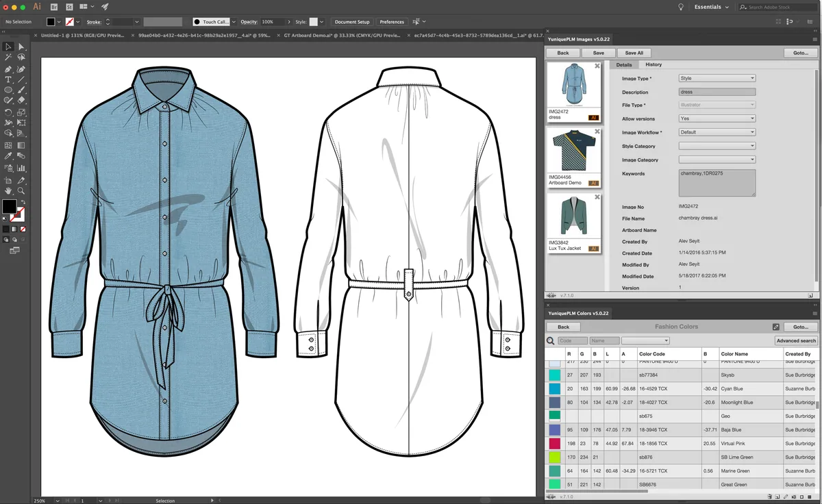Open Adobe Stock via St icon
Viewport: 822px width, 504px height.
pos(70,7)
